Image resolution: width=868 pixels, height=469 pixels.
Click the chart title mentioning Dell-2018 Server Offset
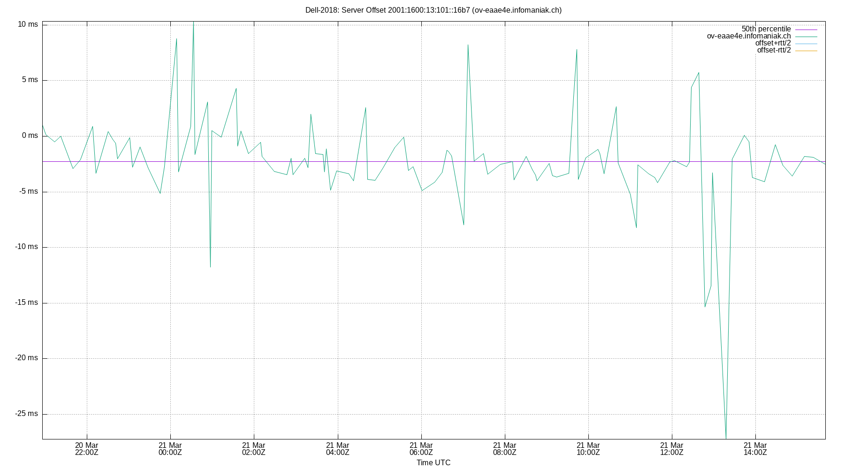pos(434,9)
